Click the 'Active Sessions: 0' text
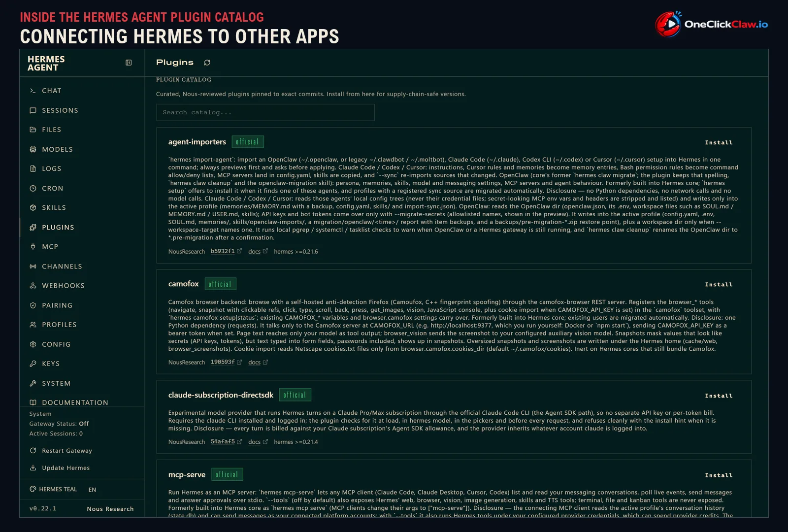Viewport: 788px width, 532px height. pos(56,433)
